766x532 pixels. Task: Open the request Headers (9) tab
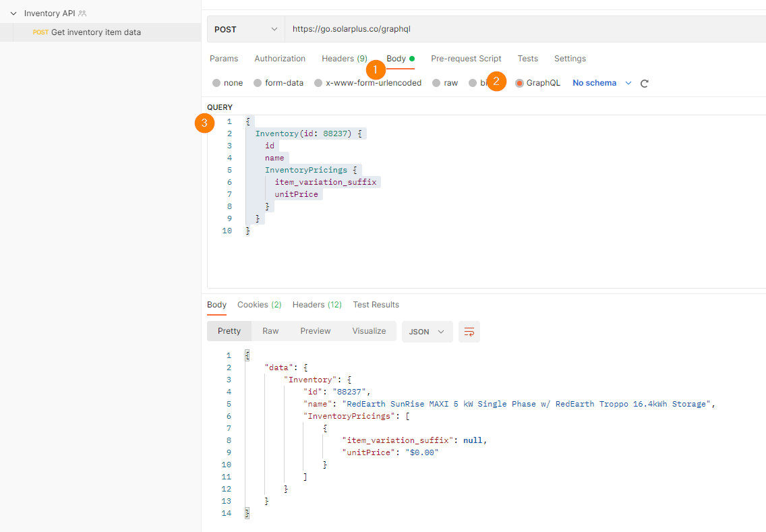tap(344, 59)
